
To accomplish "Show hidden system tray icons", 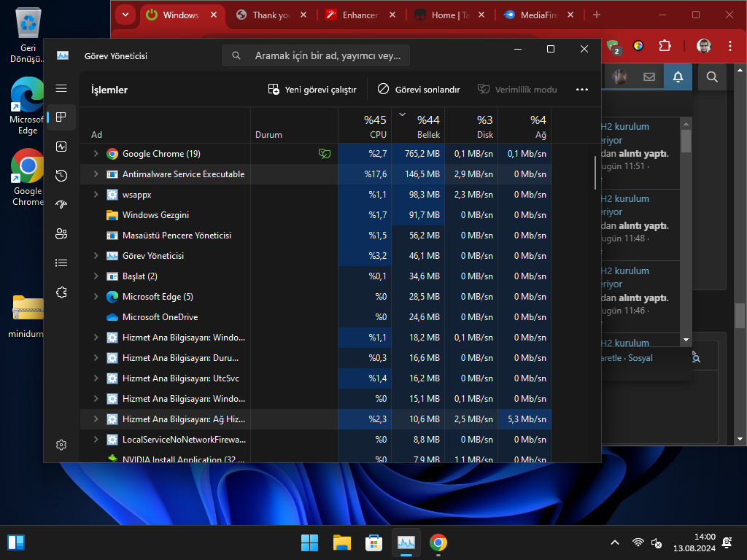I will pos(615,542).
